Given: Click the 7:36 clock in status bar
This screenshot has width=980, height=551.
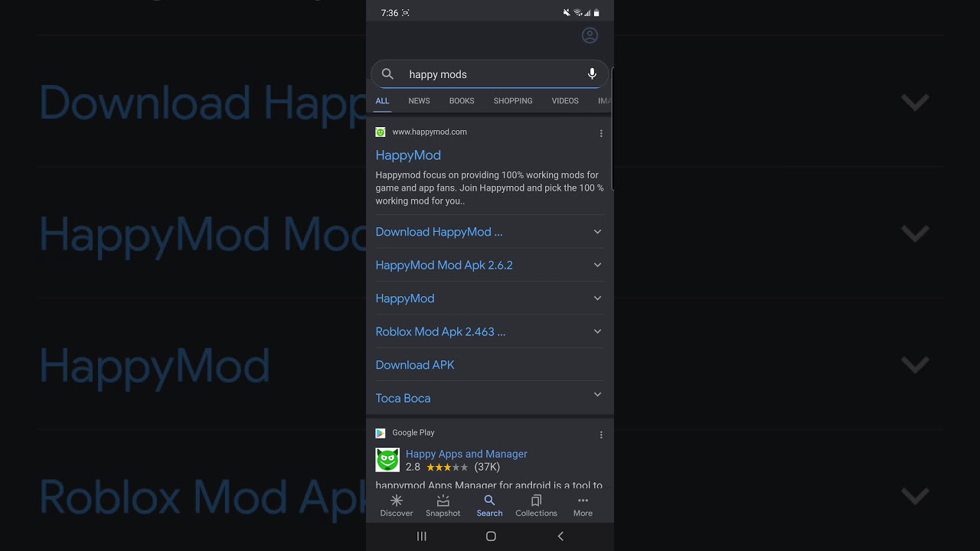Looking at the screenshot, I should pos(389,13).
